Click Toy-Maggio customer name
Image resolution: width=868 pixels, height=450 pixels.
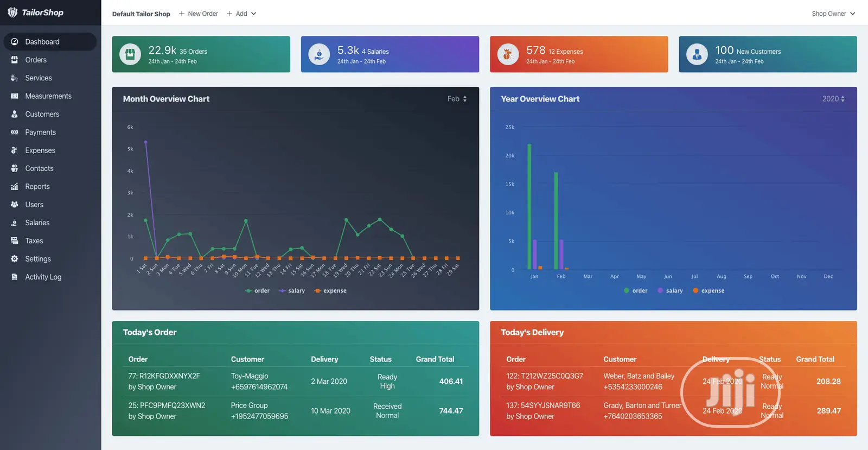click(x=250, y=376)
